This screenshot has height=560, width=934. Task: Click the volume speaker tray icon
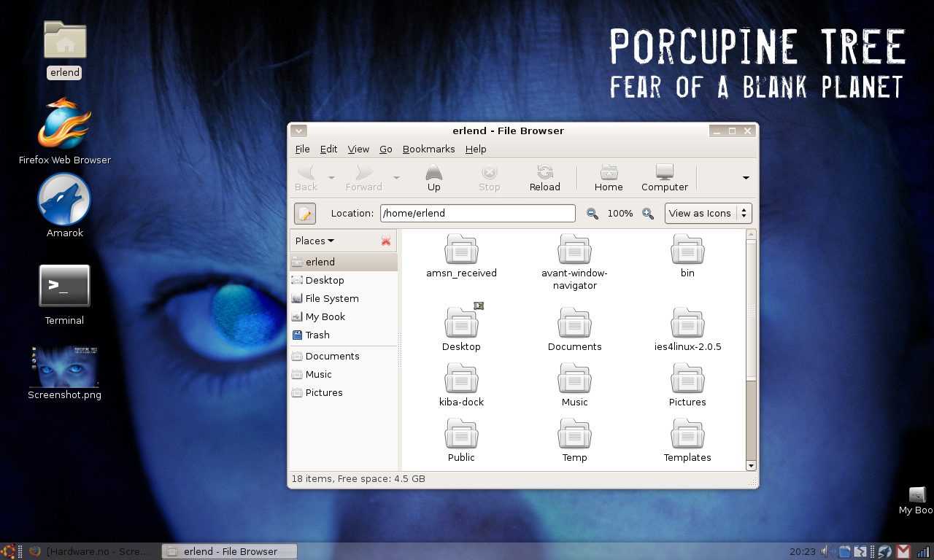pyautogui.click(x=827, y=552)
